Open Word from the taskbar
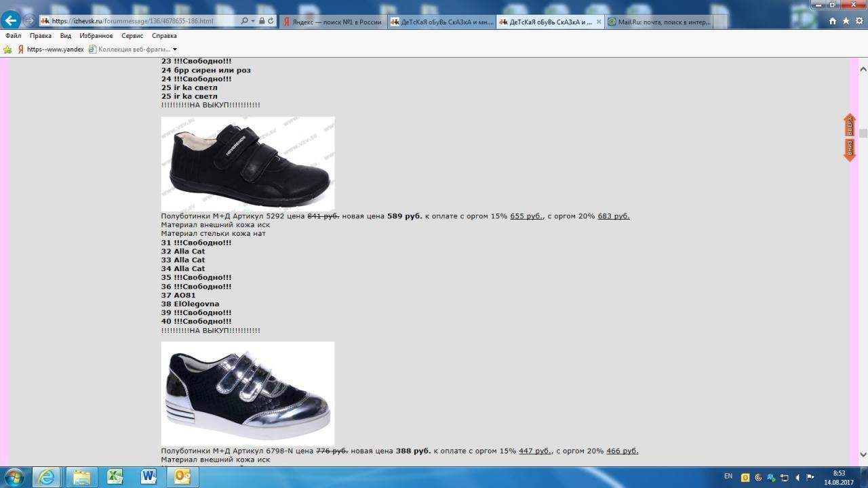This screenshot has height=488, width=868. click(x=149, y=476)
